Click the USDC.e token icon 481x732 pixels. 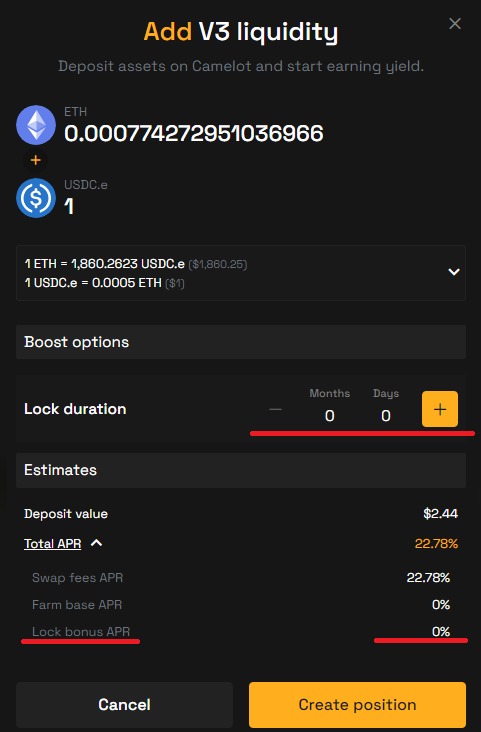[36, 198]
